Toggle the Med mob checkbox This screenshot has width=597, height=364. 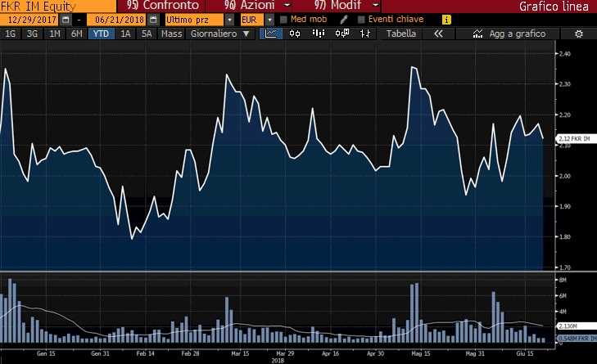click(x=283, y=20)
